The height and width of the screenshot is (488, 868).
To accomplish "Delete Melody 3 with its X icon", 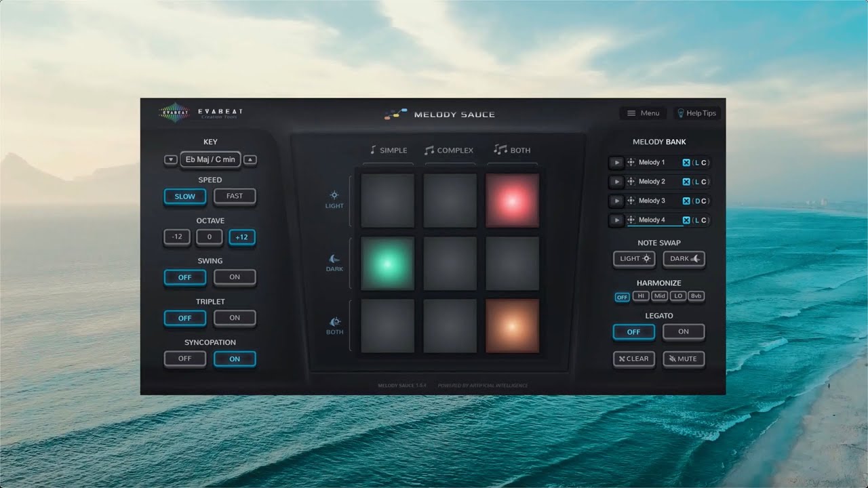I will click(686, 201).
